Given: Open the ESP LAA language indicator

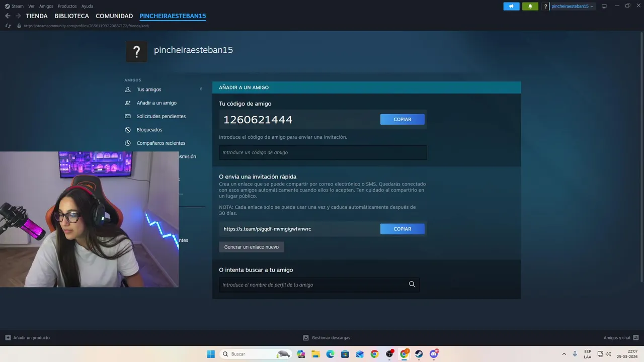Looking at the screenshot, I should pos(588,354).
